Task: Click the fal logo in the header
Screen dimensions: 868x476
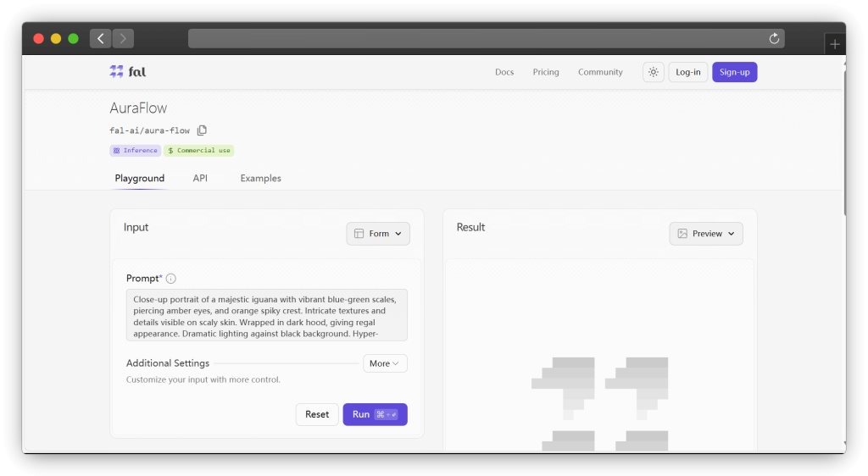Action: click(x=127, y=72)
